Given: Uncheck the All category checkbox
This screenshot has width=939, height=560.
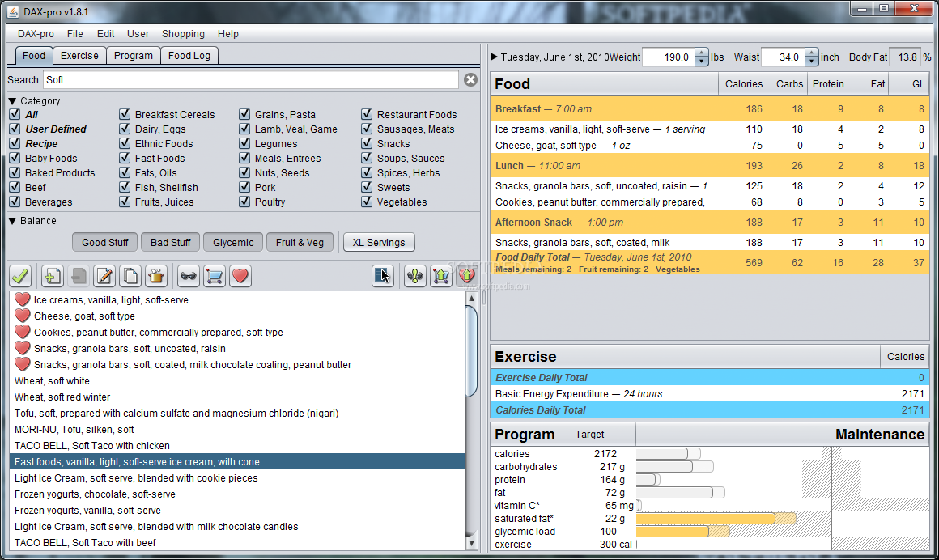Looking at the screenshot, I should point(15,114).
